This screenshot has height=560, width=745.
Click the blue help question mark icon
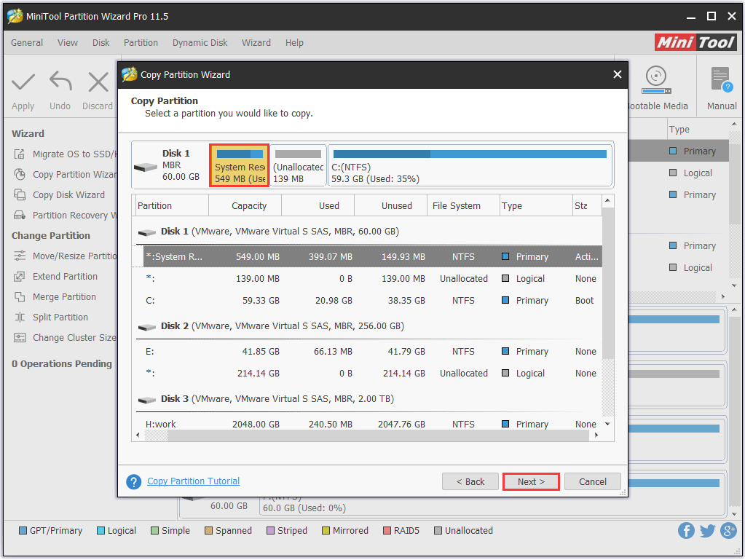(133, 482)
